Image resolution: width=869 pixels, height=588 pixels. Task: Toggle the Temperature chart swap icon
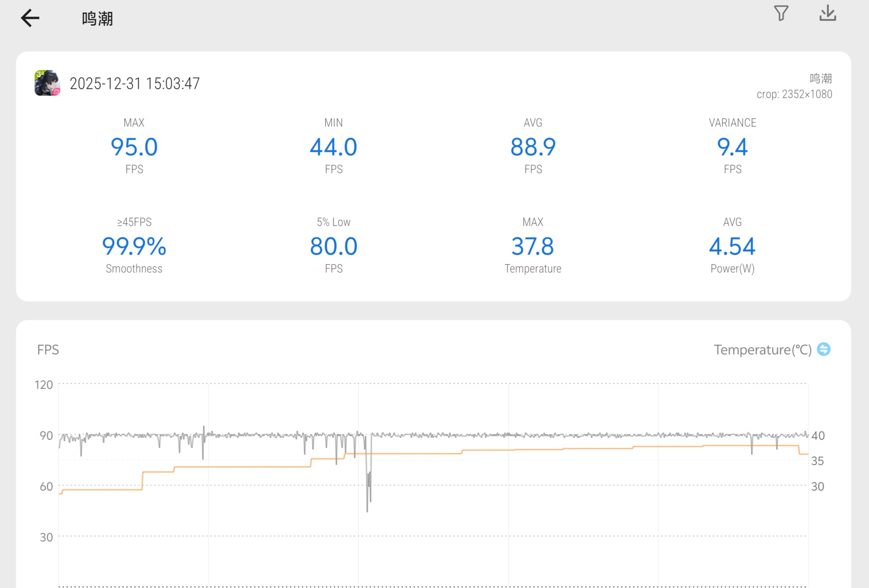tap(823, 349)
